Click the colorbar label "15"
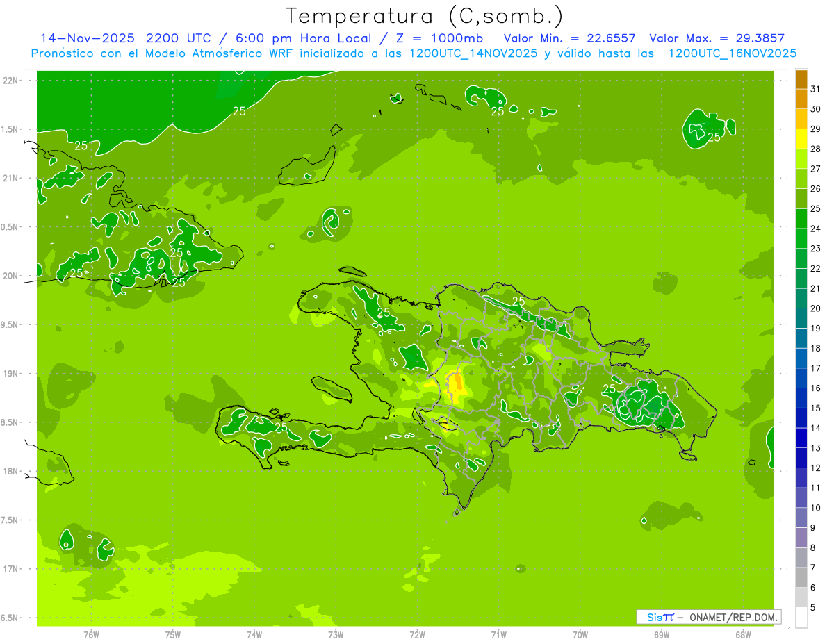Image resolution: width=834 pixels, height=644 pixels. point(816,408)
